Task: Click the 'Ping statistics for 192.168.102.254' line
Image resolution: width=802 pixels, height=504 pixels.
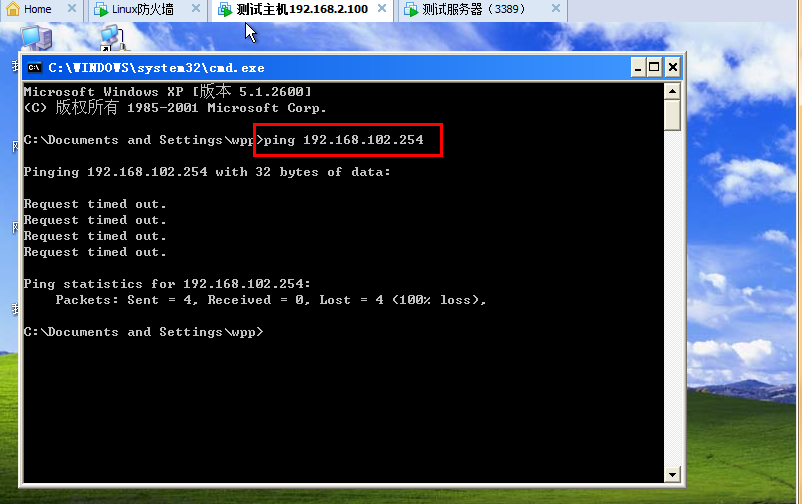Action: pyautogui.click(x=167, y=283)
